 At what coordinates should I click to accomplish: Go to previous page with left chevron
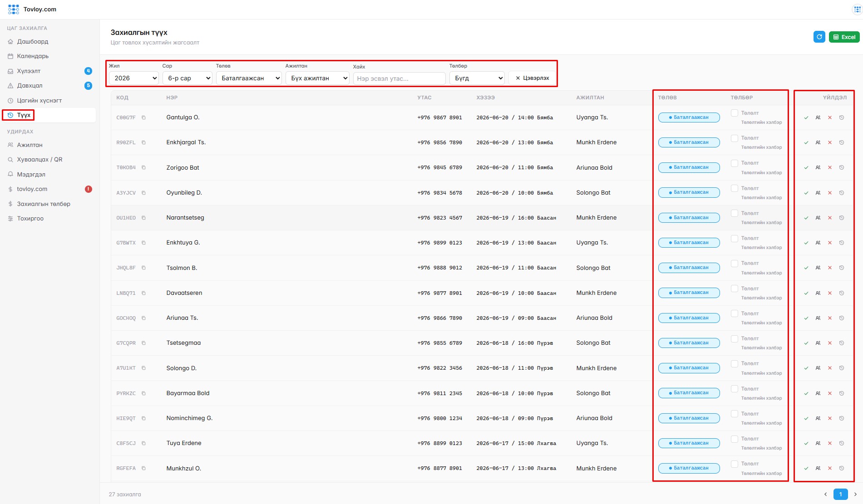pos(825,494)
